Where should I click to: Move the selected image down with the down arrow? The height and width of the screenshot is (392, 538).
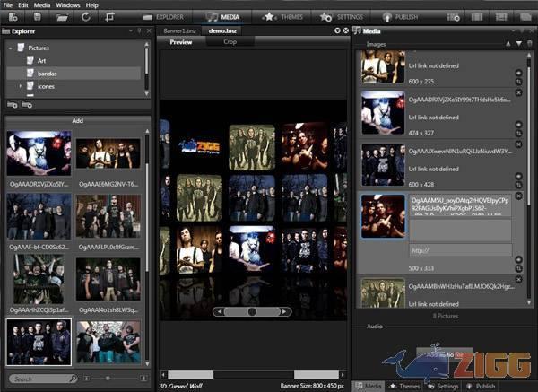pos(517,43)
